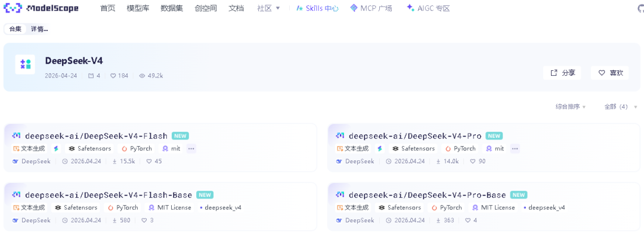Click the heart icon on DeepSeek-V4-Pro-Base card
Viewport: 644px width, 245px height.
(468, 221)
